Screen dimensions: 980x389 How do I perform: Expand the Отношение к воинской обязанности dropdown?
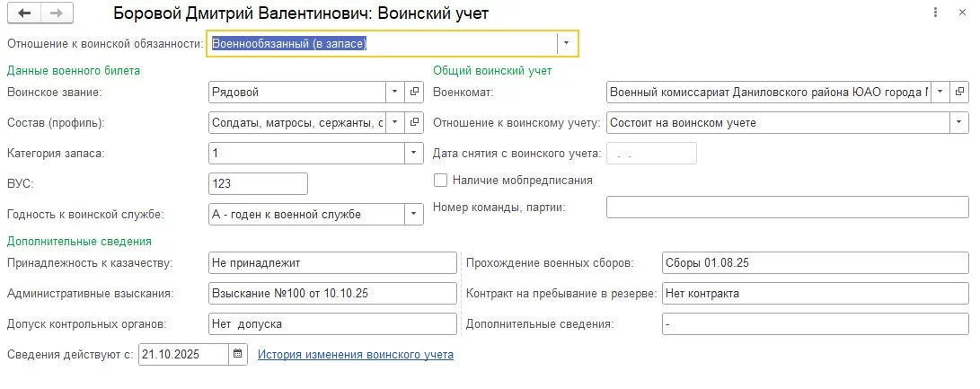(x=566, y=43)
